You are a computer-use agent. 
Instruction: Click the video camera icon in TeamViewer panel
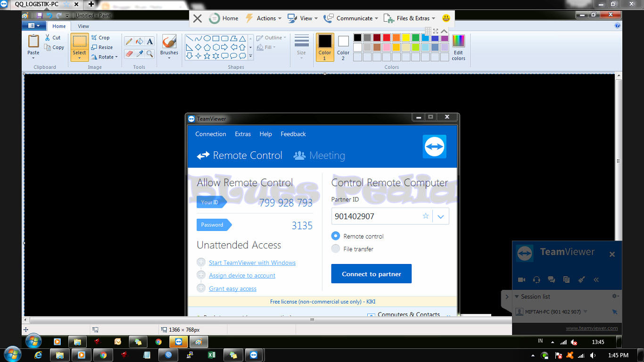tap(521, 280)
